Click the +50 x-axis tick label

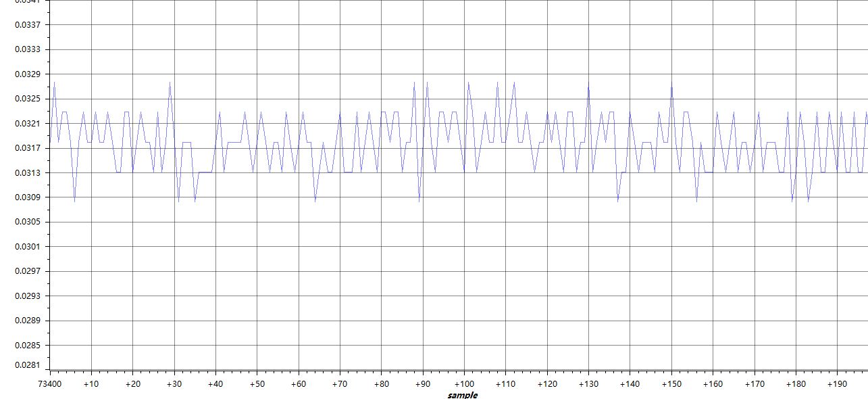coord(257,383)
